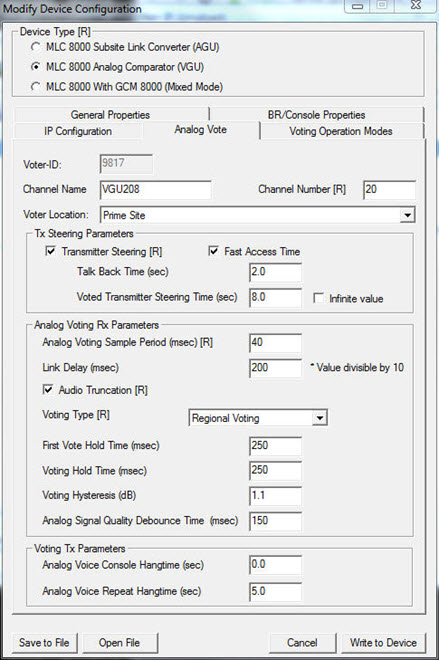Toggle Transmitter Steering checkbox
The height and width of the screenshot is (660, 439).
[x=51, y=251]
